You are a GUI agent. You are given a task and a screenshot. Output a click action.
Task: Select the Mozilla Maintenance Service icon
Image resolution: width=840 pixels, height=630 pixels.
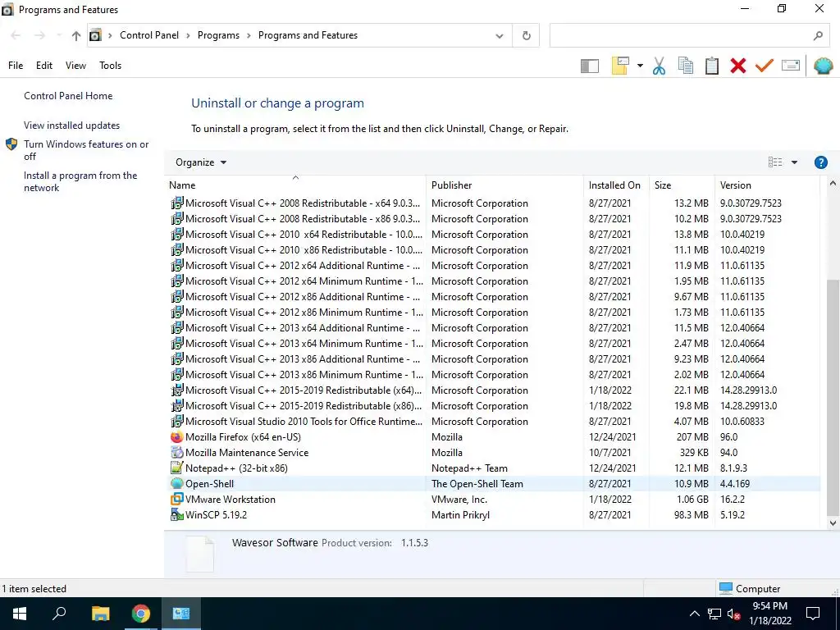pyautogui.click(x=177, y=453)
